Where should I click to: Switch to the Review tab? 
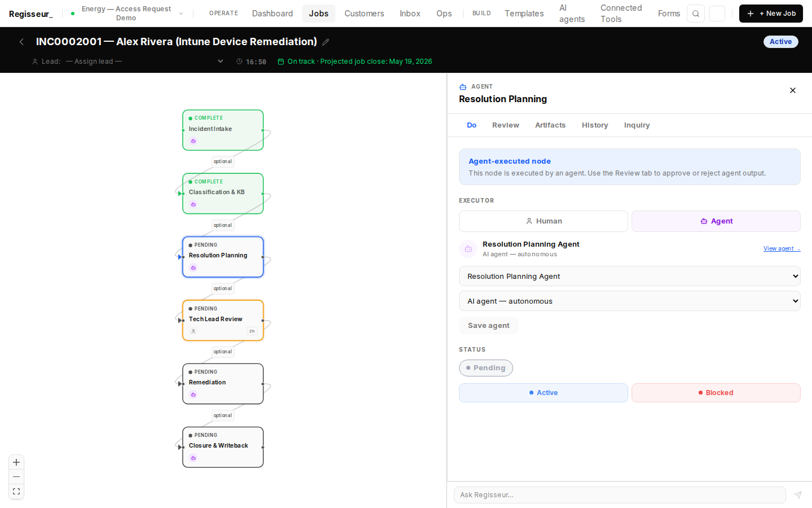[x=506, y=125]
